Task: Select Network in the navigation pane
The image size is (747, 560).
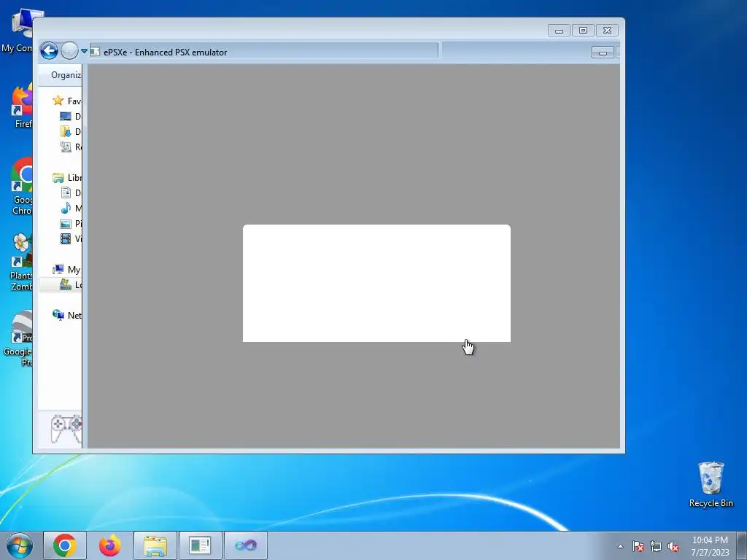Action: coord(66,315)
